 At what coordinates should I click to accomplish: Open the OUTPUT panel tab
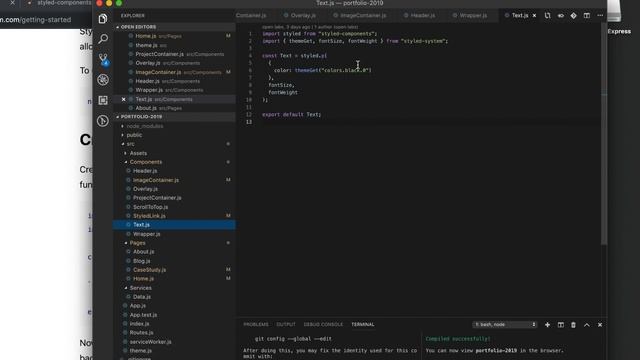(286, 325)
